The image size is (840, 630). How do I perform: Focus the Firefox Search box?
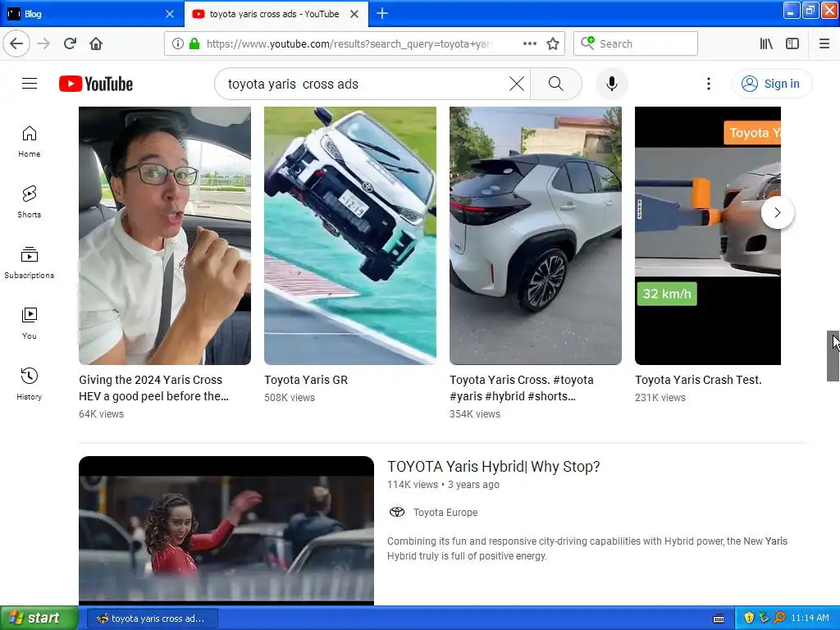[636, 44]
